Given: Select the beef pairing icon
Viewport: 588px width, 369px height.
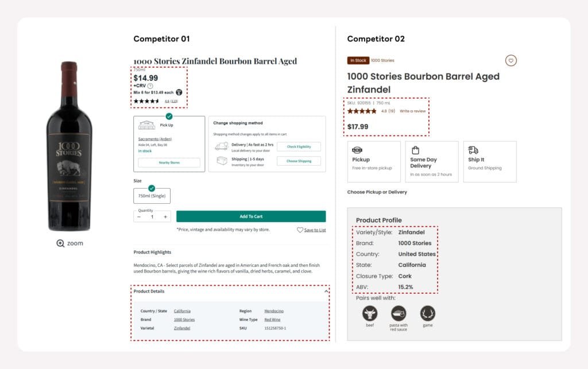Looking at the screenshot, I should click(x=370, y=313).
